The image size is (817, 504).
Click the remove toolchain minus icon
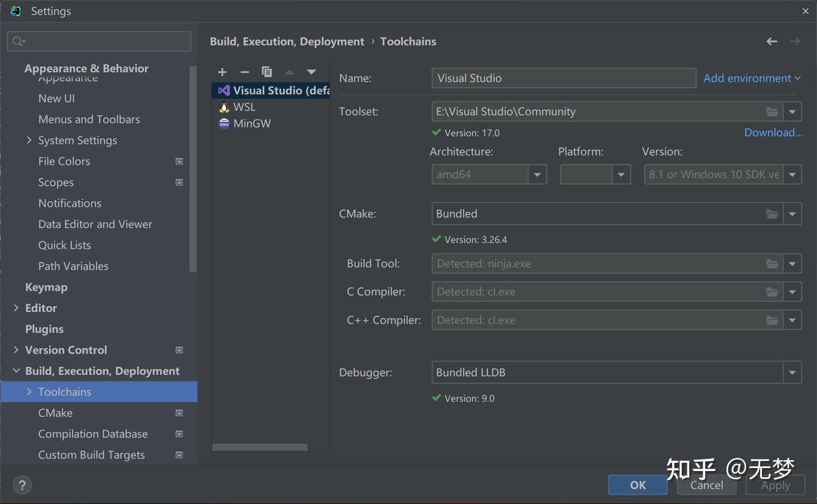point(245,72)
